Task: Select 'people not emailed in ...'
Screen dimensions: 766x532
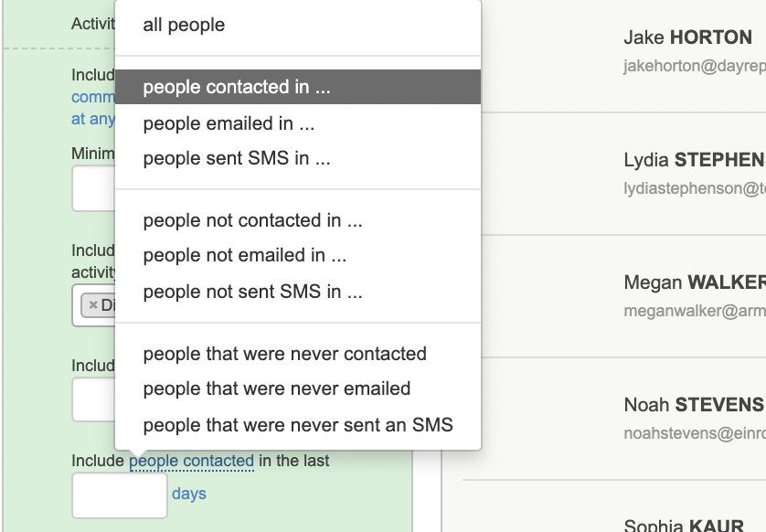Action: pos(245,256)
